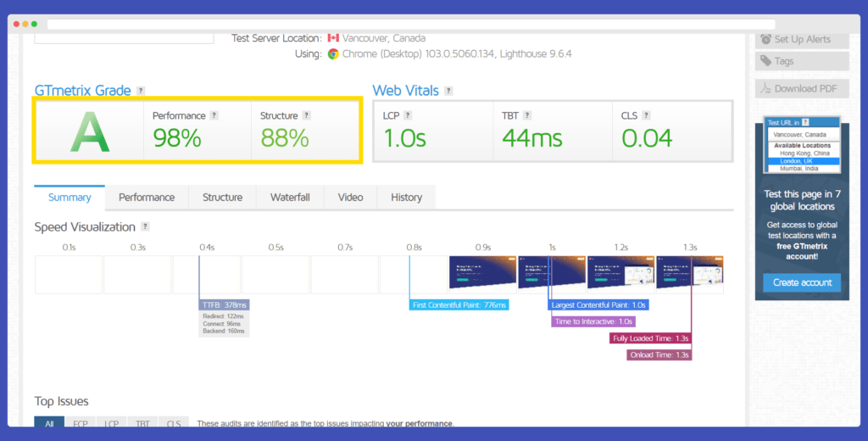Click the green maximize window dot
This screenshot has width=868, height=441.
(x=34, y=25)
